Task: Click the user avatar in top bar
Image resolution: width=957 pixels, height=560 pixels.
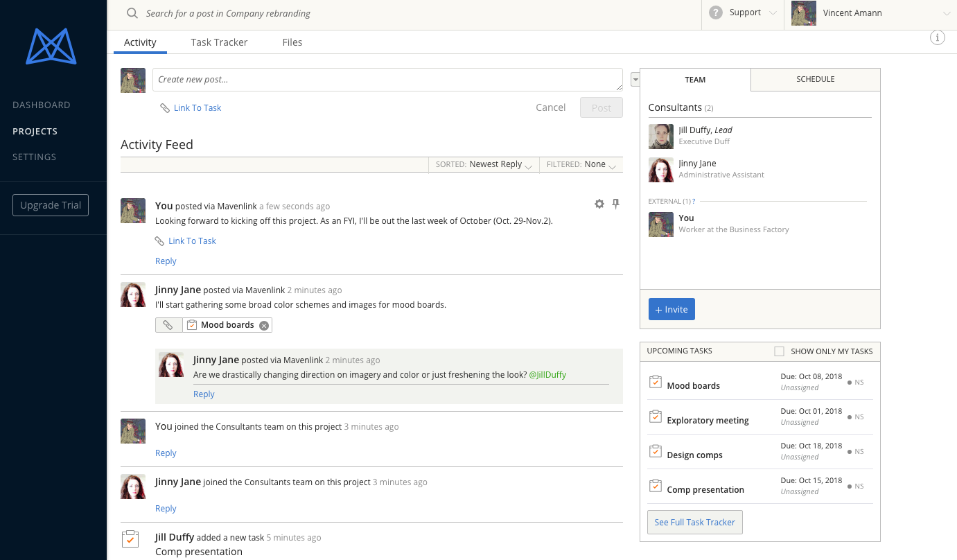Action: coord(804,13)
